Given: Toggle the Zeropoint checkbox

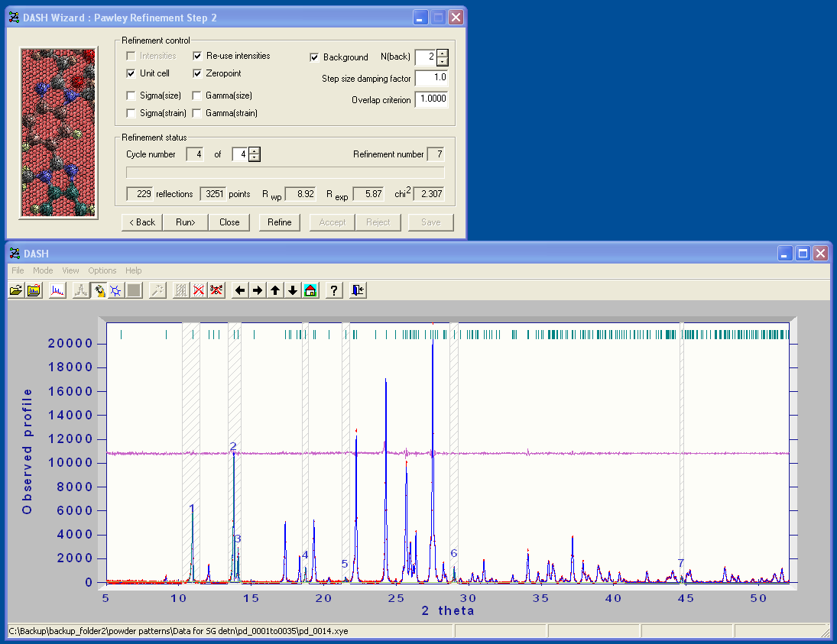Looking at the screenshot, I should click(197, 73).
